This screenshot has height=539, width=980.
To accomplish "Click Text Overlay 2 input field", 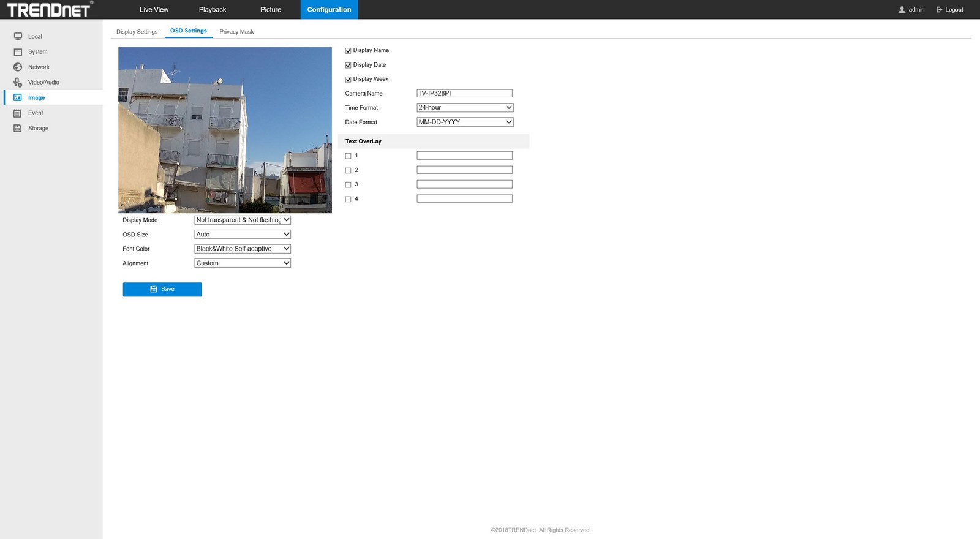I will pos(464,170).
